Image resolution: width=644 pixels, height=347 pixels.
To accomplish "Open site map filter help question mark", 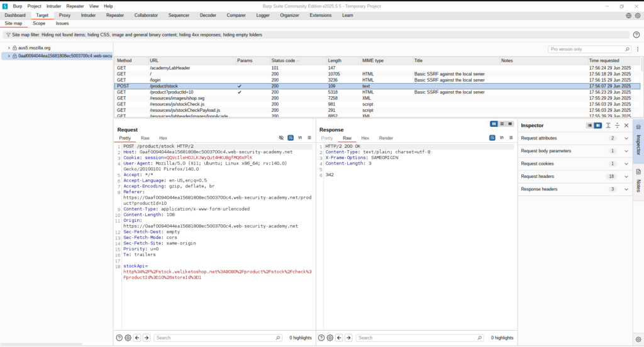I will 636,35.
